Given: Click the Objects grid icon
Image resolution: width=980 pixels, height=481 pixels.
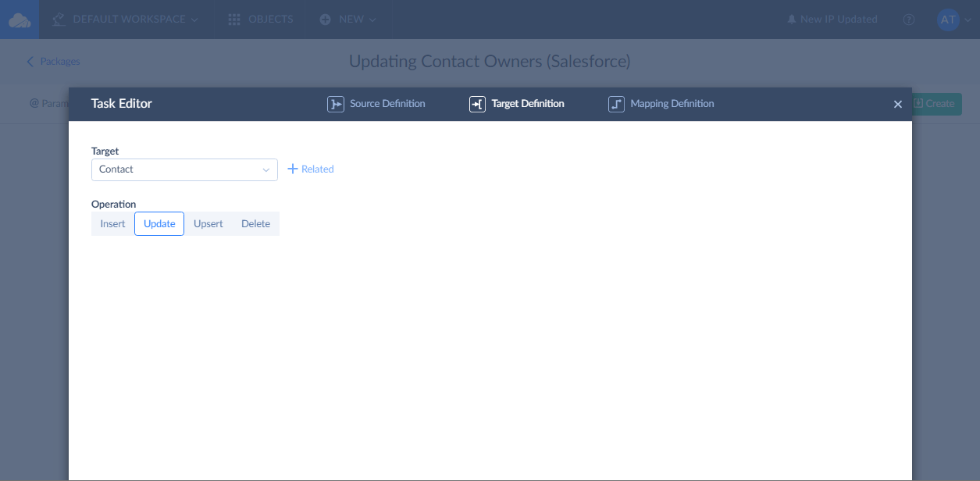Looking at the screenshot, I should tap(234, 20).
